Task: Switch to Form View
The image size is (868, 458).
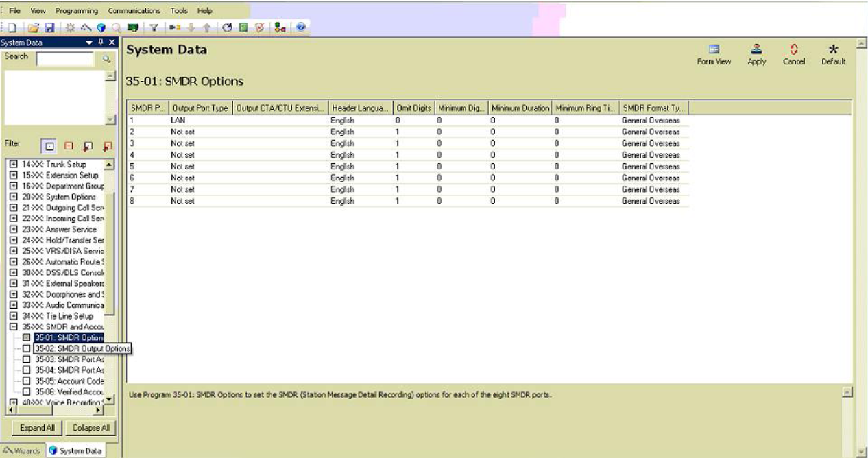Action: point(714,55)
